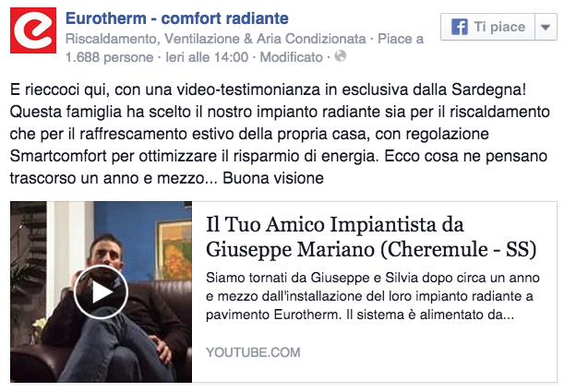Click the Buona visione text ending the post
This screenshot has width=564, height=392.
tap(273, 178)
